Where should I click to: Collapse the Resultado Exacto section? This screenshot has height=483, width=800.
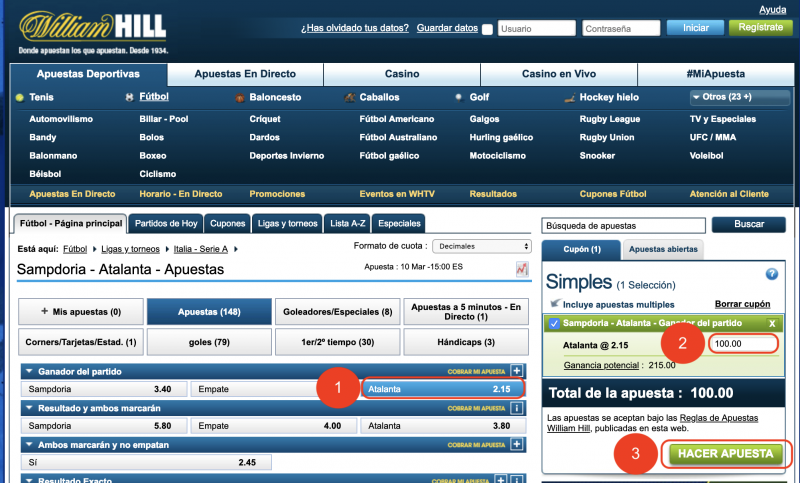click(x=29, y=480)
